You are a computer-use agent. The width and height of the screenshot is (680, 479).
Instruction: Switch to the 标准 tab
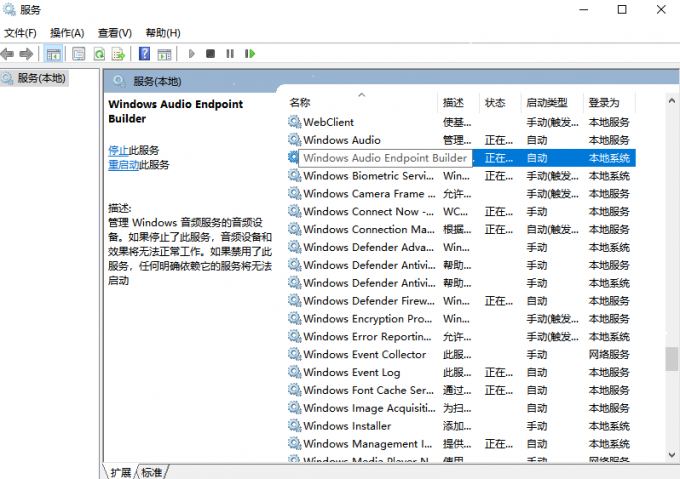tap(152, 472)
